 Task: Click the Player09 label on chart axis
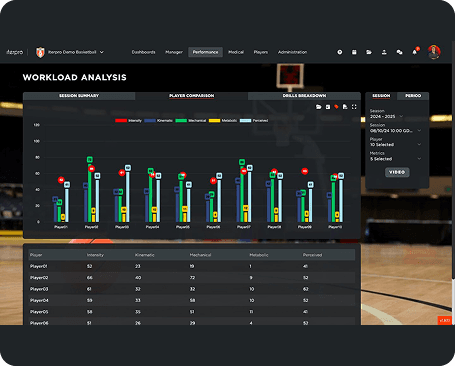point(305,227)
